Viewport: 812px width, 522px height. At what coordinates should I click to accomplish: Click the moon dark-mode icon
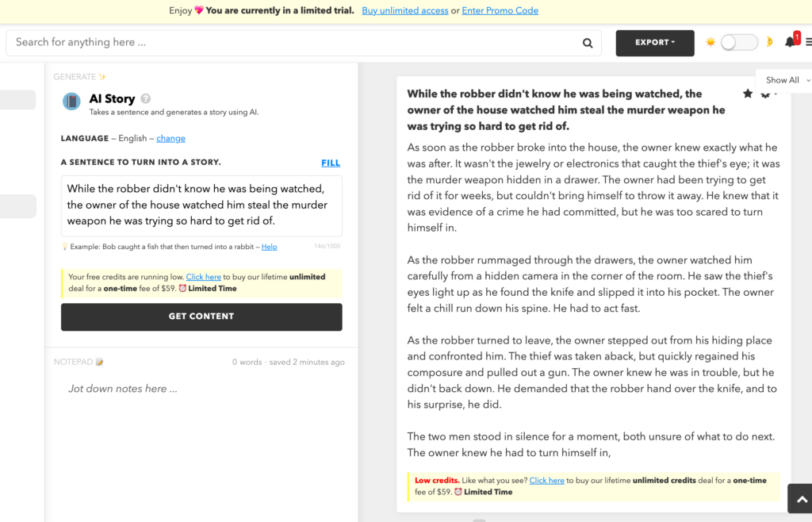click(769, 42)
